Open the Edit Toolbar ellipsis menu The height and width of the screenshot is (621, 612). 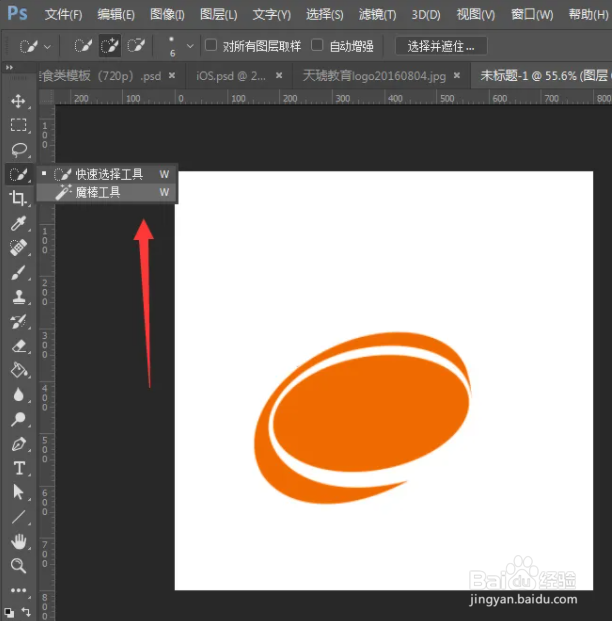tap(18, 590)
